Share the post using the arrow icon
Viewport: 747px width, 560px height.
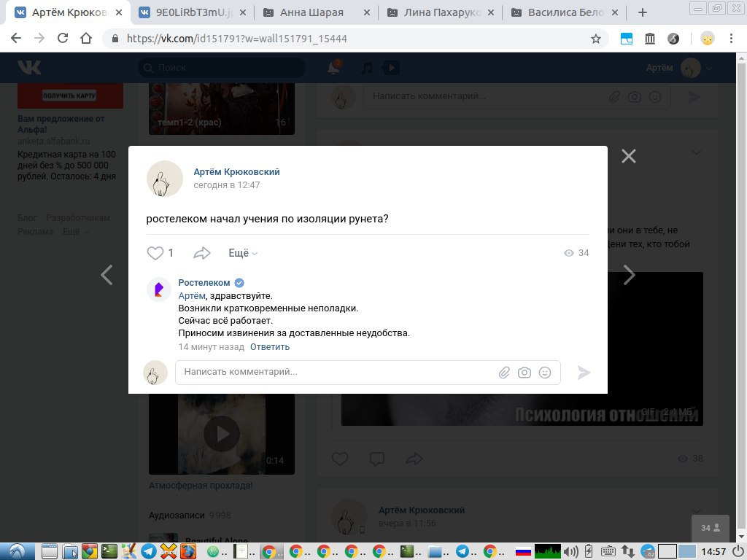(x=202, y=253)
